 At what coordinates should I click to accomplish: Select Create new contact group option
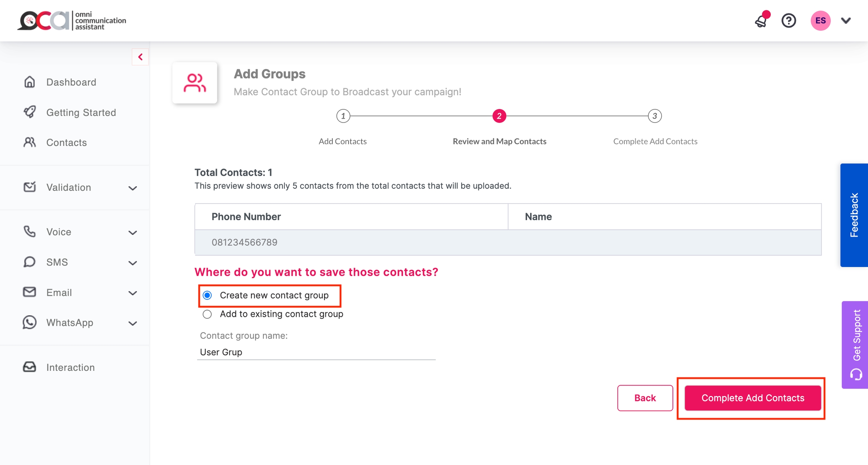[207, 295]
